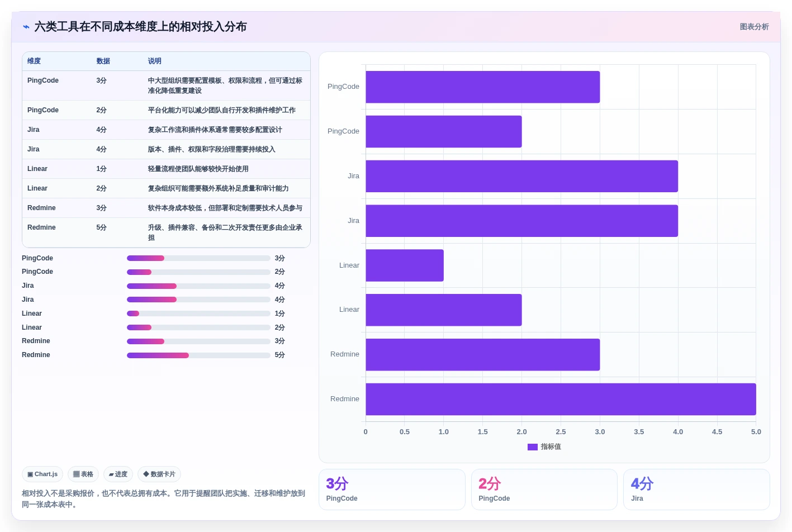The width and height of the screenshot is (792, 532).
Task: Click the 数据卡片 chip
Action: point(159,474)
